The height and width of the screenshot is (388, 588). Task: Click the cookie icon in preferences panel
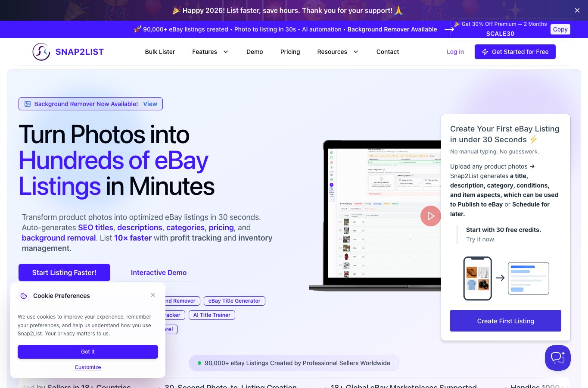click(x=24, y=296)
